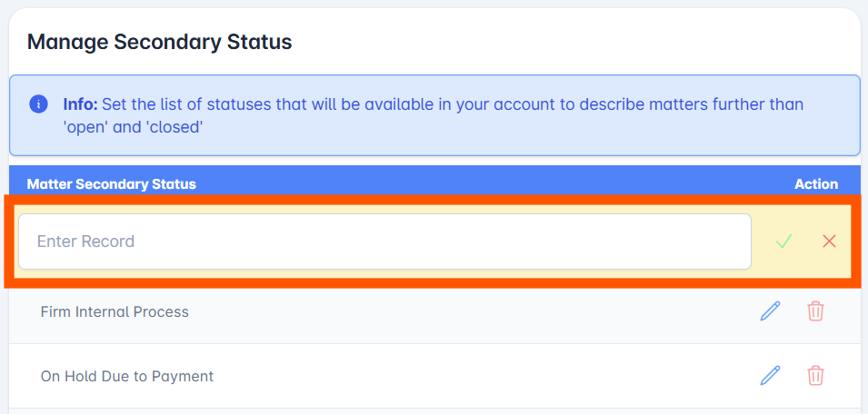Click blank space in On Hold Due row

click(x=482, y=377)
